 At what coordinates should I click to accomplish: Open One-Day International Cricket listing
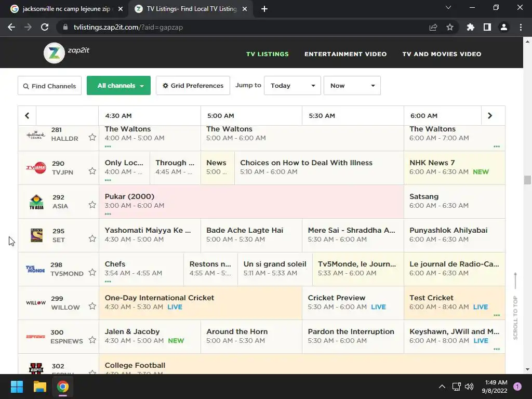[x=200, y=303]
